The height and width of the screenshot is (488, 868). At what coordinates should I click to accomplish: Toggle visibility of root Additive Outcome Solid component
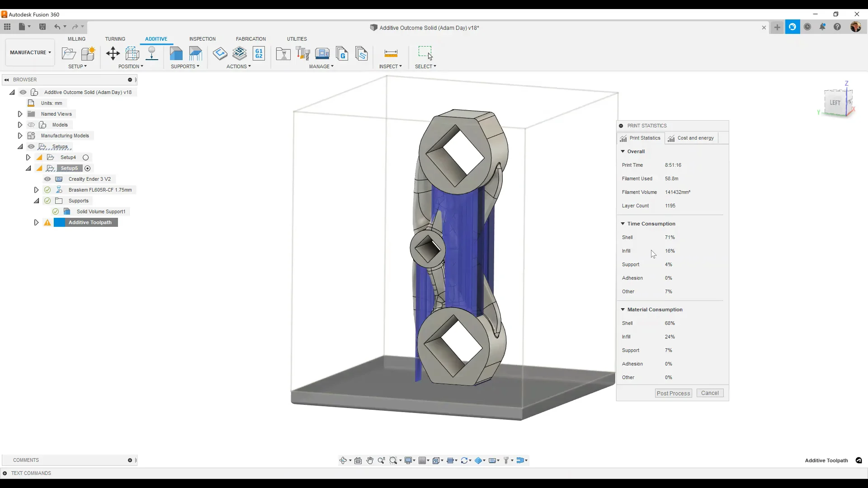23,92
